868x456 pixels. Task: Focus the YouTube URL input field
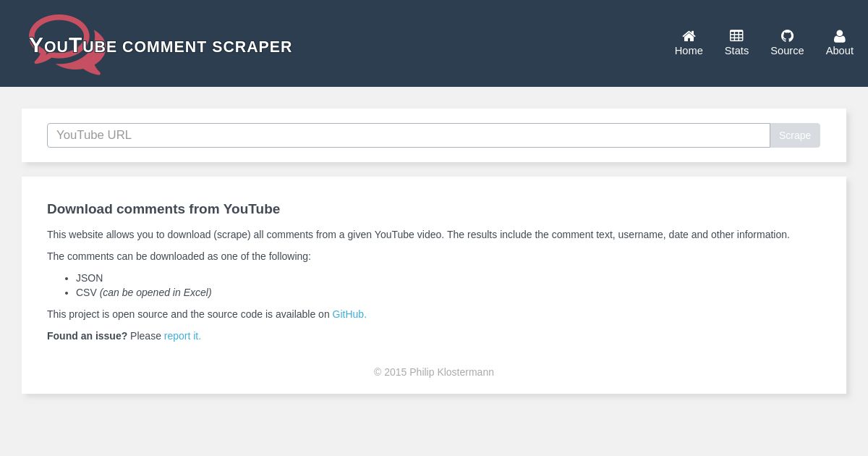click(x=409, y=135)
